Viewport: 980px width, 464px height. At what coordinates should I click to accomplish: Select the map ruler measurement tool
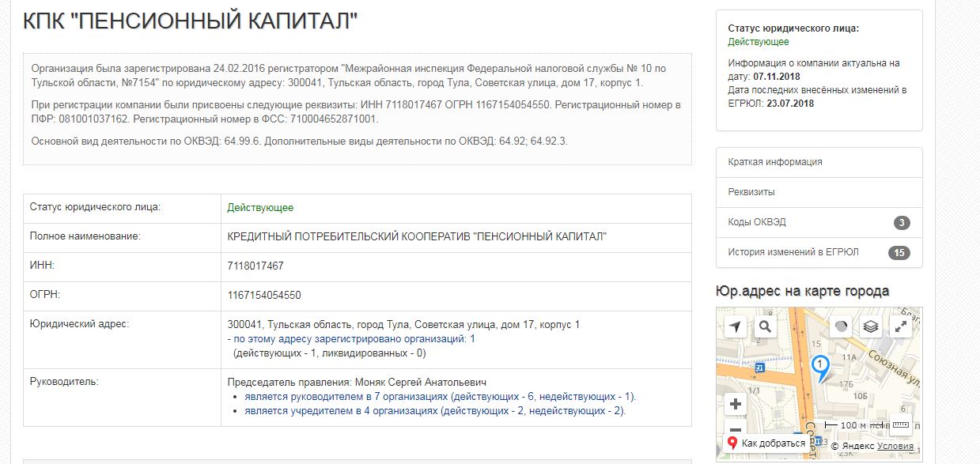pos(901,424)
